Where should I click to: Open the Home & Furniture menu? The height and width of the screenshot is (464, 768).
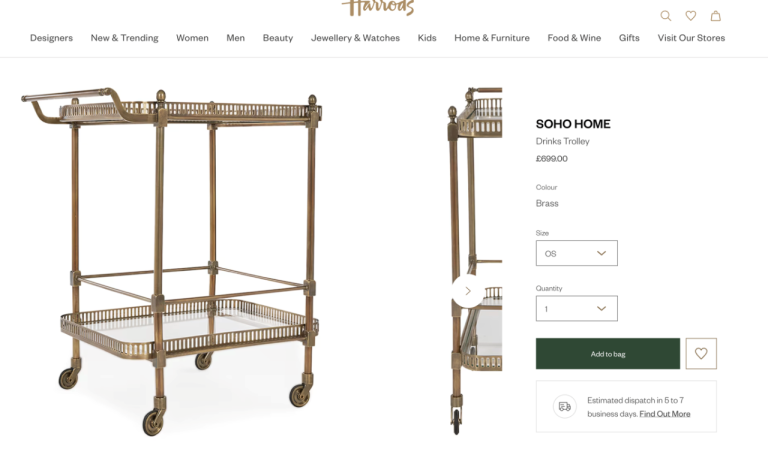tap(492, 38)
